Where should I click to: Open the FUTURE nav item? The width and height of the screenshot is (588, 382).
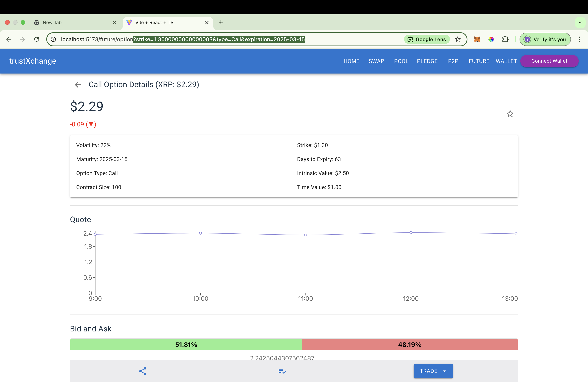[x=479, y=61]
